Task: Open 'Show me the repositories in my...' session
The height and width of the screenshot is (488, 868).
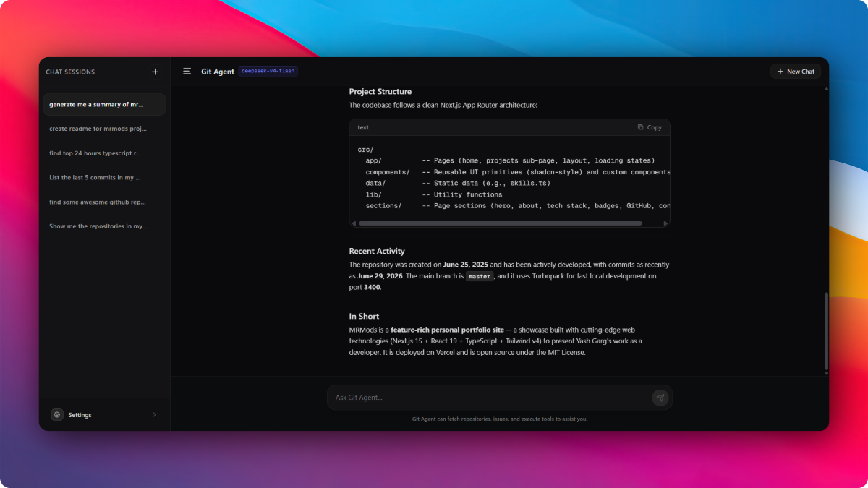Action: point(104,226)
